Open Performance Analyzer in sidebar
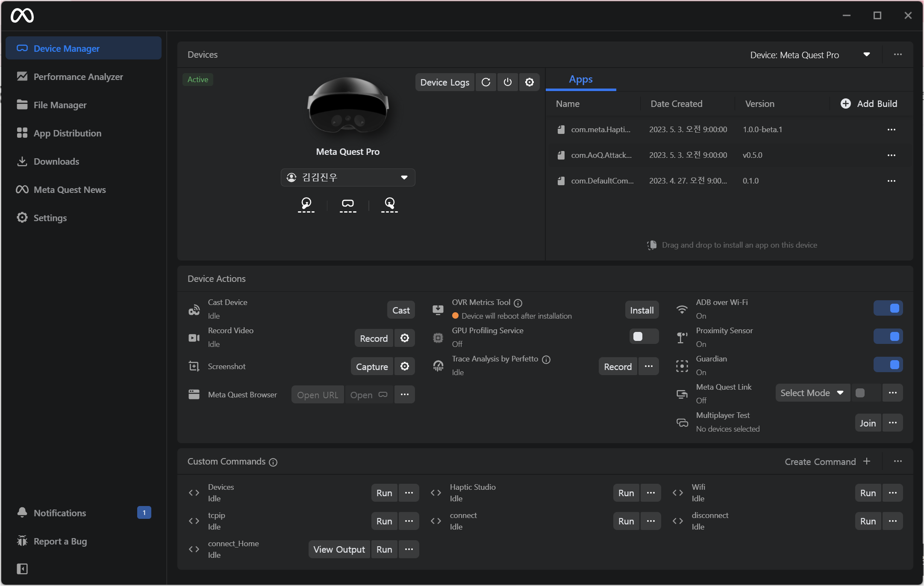This screenshot has height=586, width=924. (x=78, y=77)
